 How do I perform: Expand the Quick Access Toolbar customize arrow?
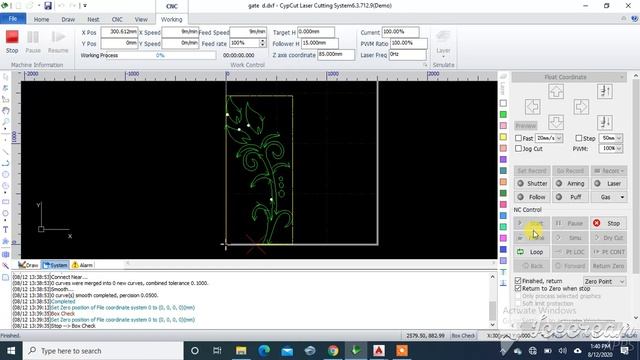coord(85,6)
